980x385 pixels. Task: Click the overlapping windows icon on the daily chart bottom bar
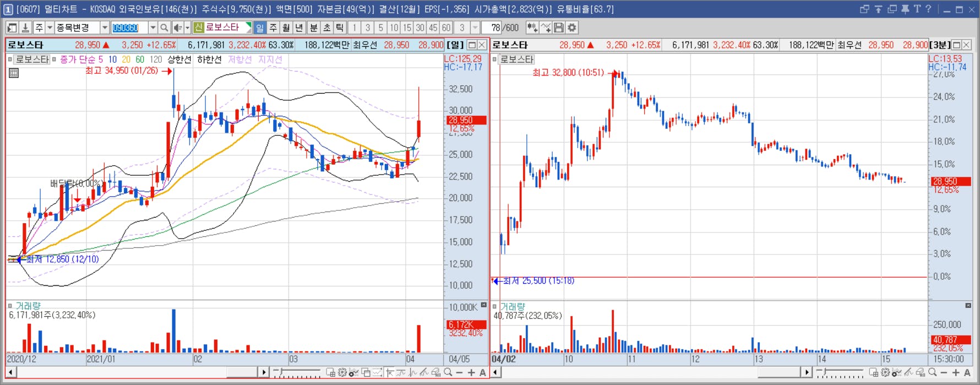coord(366,372)
